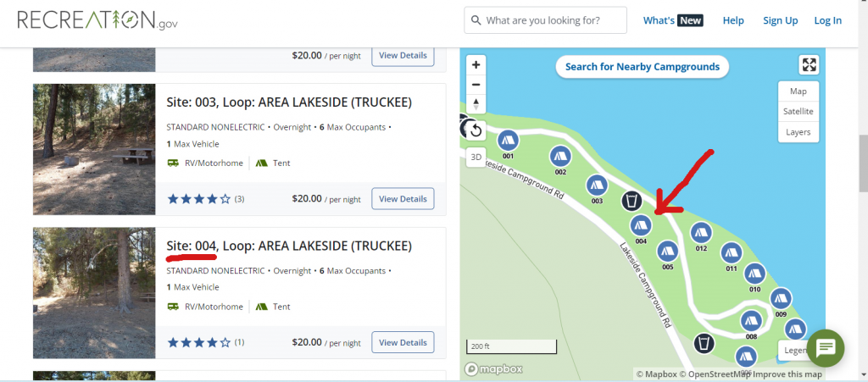Click campsite 004 tent marker on map
The width and height of the screenshot is (868, 382).
coord(641,225)
